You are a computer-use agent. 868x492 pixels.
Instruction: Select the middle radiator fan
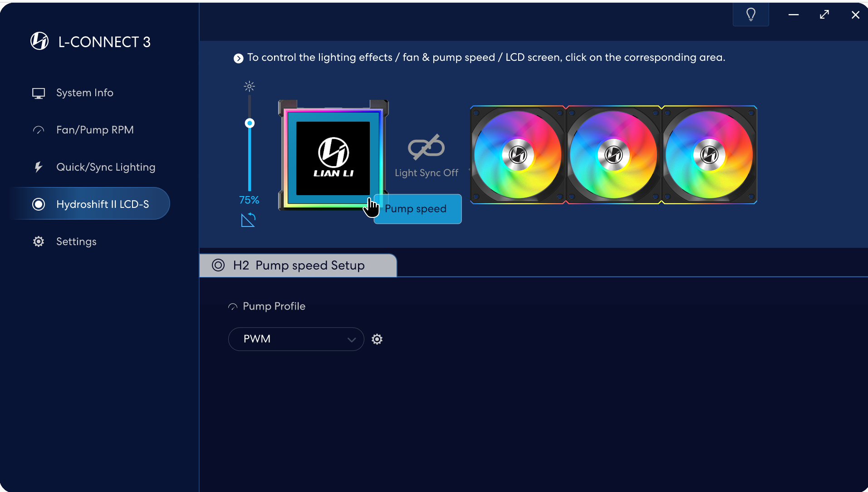[x=613, y=155]
